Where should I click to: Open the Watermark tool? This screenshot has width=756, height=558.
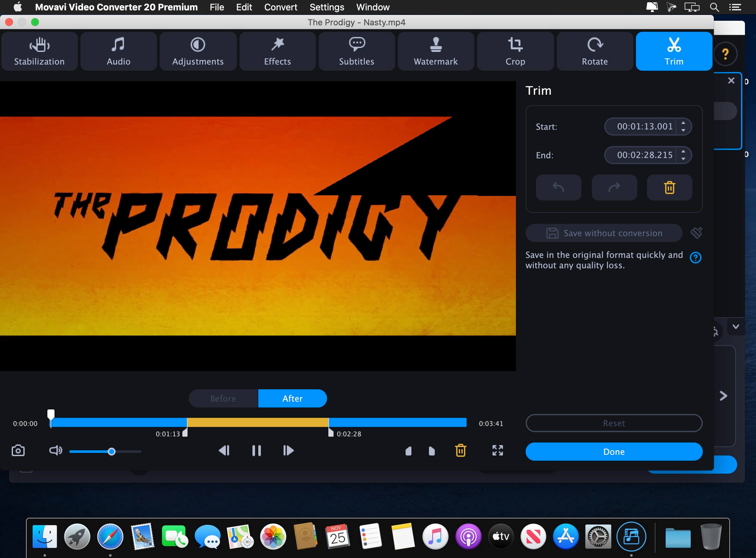436,51
